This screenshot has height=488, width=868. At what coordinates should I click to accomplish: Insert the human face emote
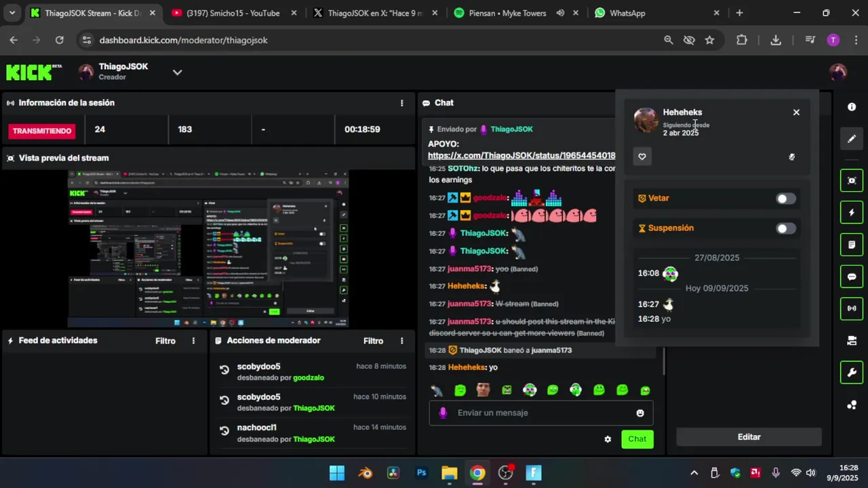click(483, 390)
